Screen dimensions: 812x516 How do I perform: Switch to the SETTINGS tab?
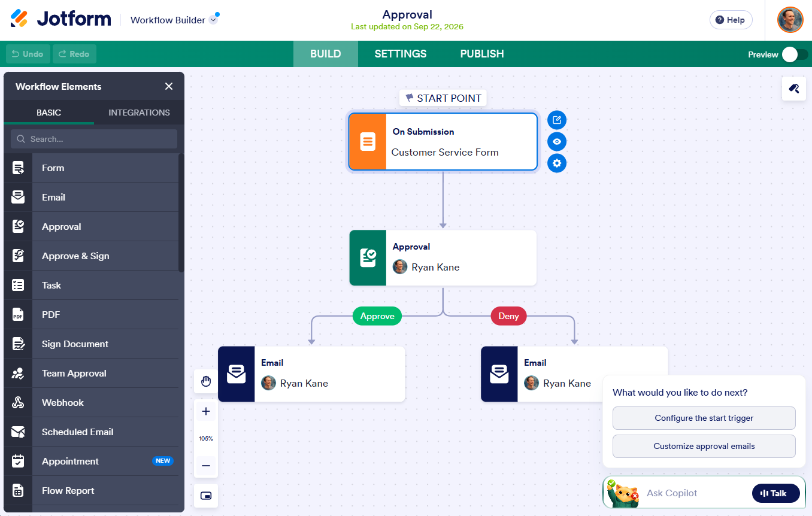point(401,54)
